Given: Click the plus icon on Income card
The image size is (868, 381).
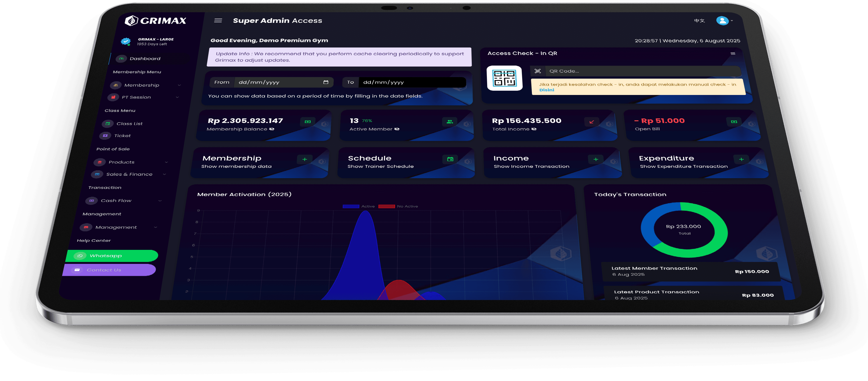Looking at the screenshot, I should 595,159.
